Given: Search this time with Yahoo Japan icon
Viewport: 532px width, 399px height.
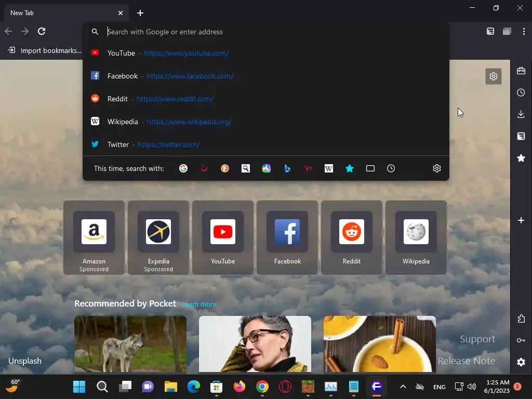Looking at the screenshot, I should (x=308, y=168).
